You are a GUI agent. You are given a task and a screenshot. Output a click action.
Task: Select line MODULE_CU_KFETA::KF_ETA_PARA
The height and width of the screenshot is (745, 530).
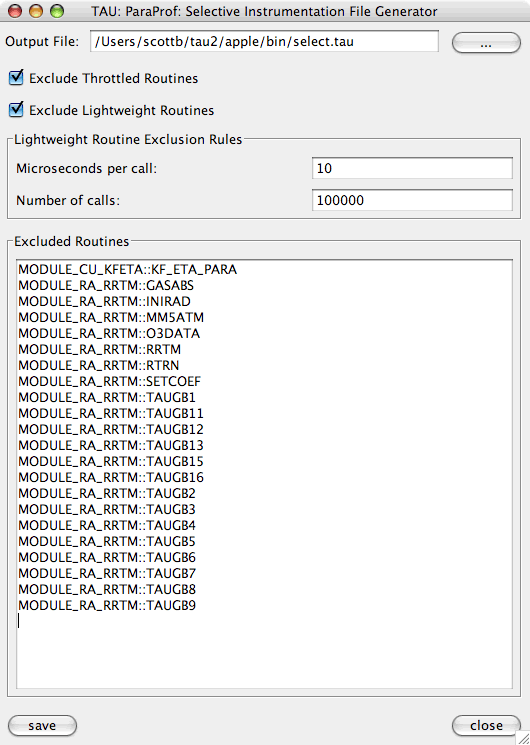point(127,269)
